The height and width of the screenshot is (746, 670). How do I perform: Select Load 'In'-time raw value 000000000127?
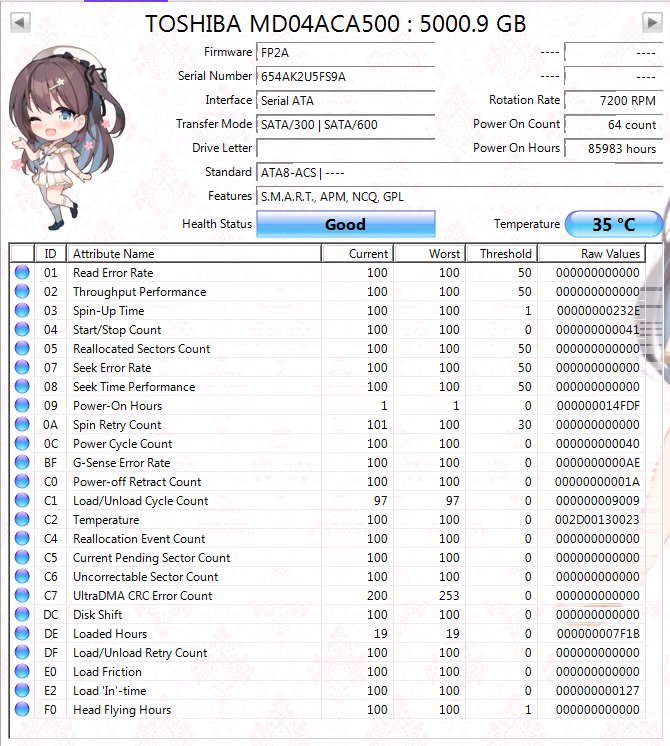[598, 691]
